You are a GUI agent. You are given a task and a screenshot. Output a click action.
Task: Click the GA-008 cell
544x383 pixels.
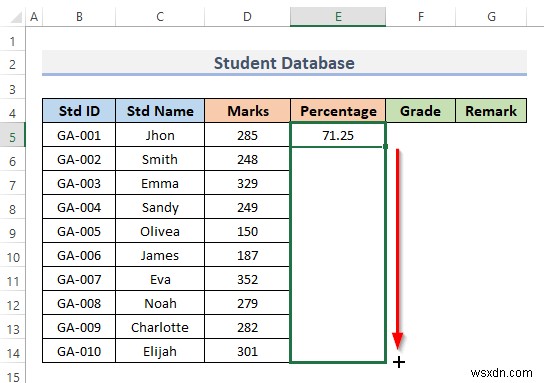click(x=79, y=303)
